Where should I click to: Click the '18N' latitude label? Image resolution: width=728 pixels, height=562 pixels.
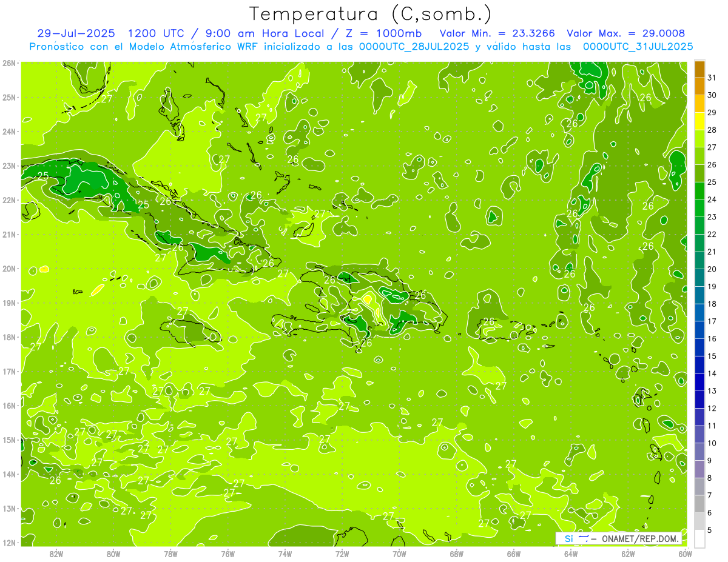(8, 337)
